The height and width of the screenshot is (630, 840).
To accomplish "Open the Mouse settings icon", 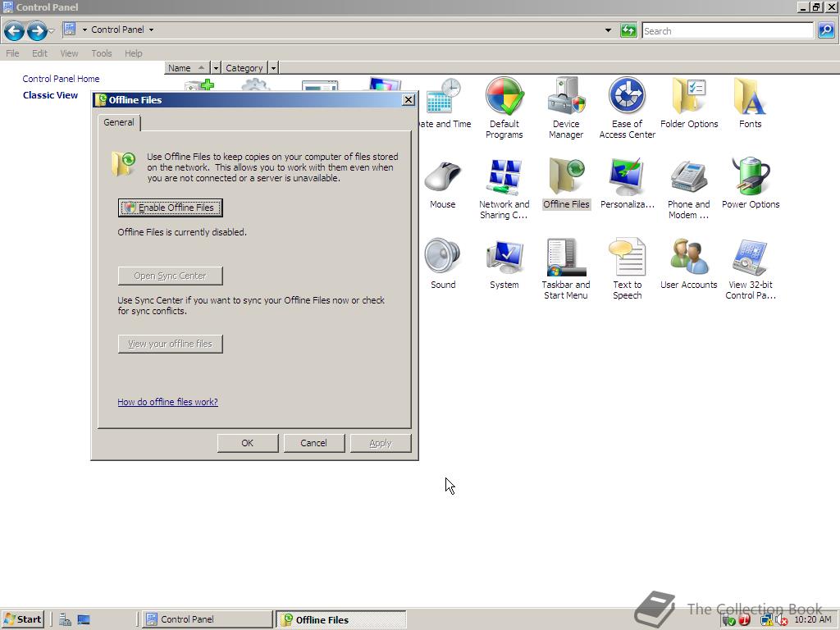I will [x=442, y=183].
